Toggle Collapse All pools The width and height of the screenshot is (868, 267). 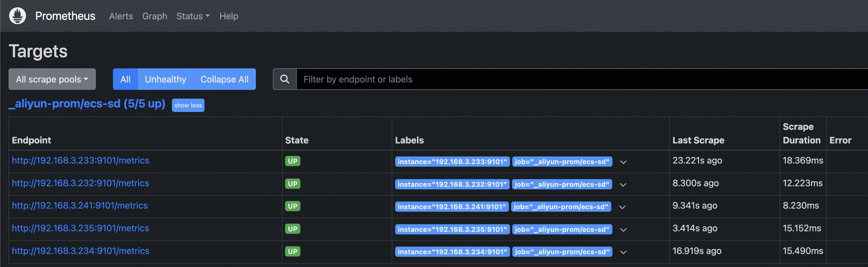pos(224,79)
